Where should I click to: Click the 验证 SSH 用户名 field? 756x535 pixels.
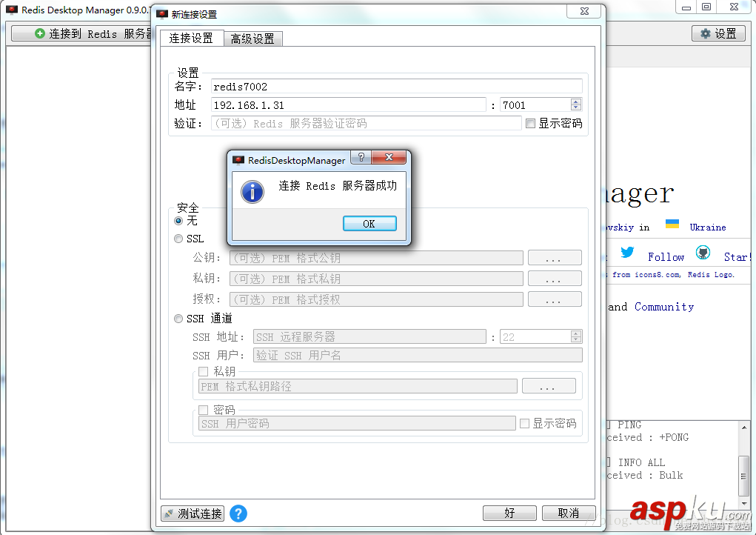point(418,356)
